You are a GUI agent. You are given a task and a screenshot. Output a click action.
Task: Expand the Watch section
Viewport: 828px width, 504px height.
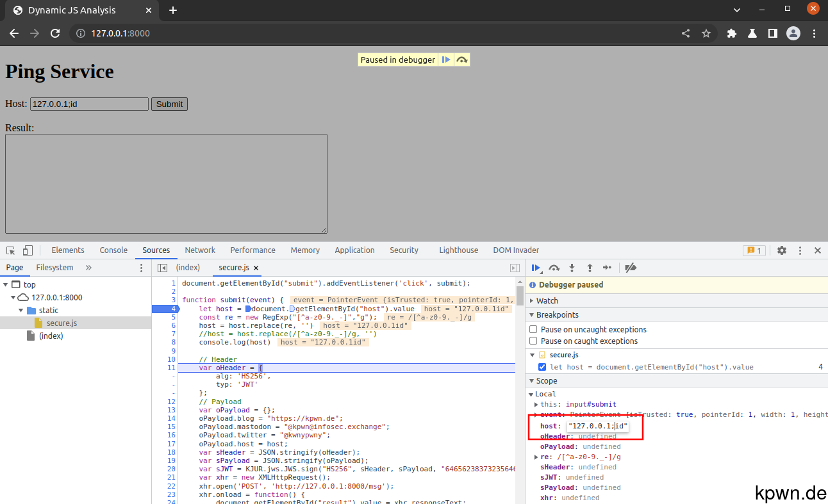pos(533,300)
